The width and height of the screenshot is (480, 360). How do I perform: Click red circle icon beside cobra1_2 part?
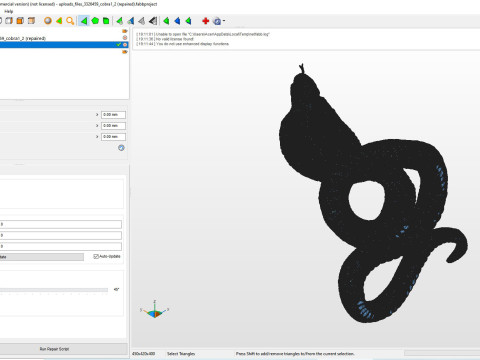pyautogui.click(x=125, y=38)
